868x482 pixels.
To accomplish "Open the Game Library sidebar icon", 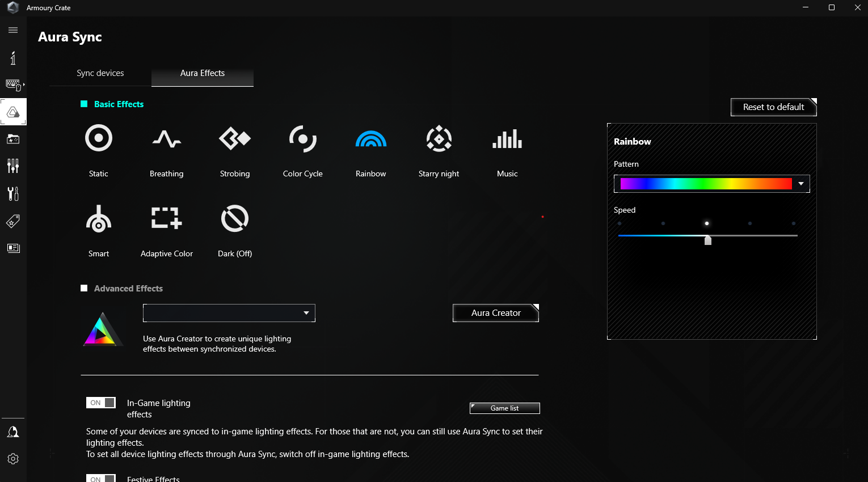I will click(13, 139).
